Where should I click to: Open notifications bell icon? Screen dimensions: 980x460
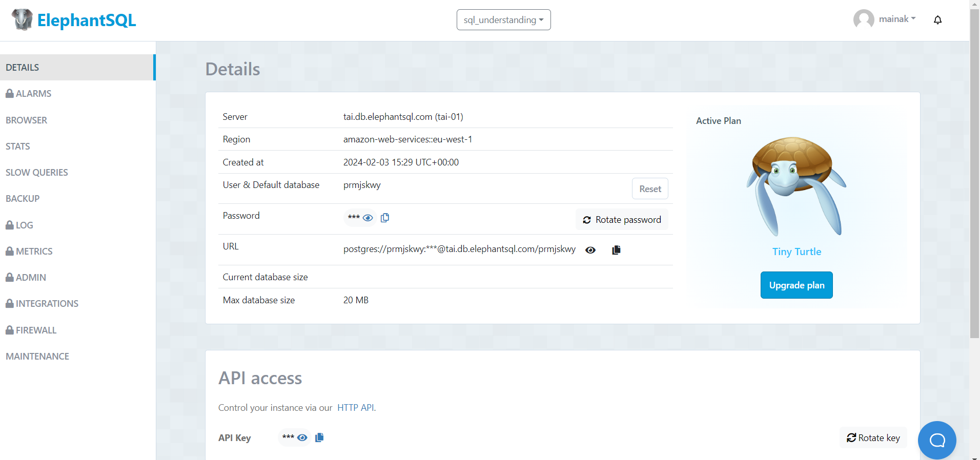coord(937,20)
